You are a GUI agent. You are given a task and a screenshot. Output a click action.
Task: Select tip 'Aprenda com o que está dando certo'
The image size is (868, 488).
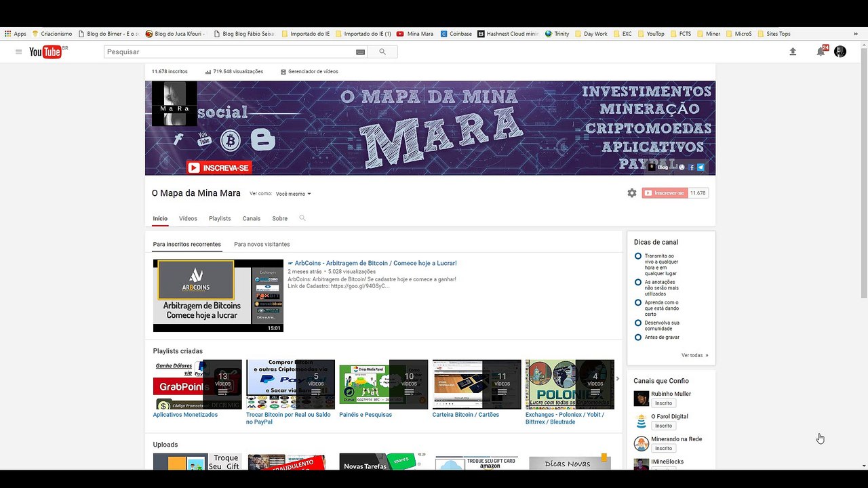(656, 308)
